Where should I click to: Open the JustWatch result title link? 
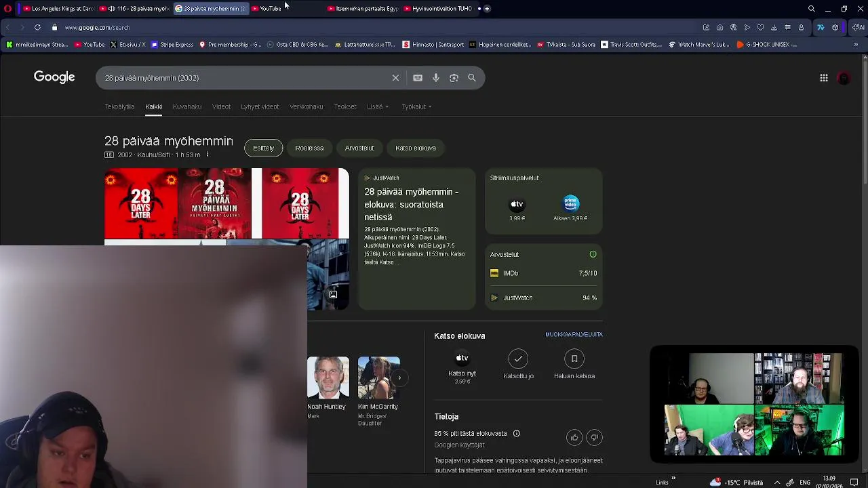(x=412, y=205)
